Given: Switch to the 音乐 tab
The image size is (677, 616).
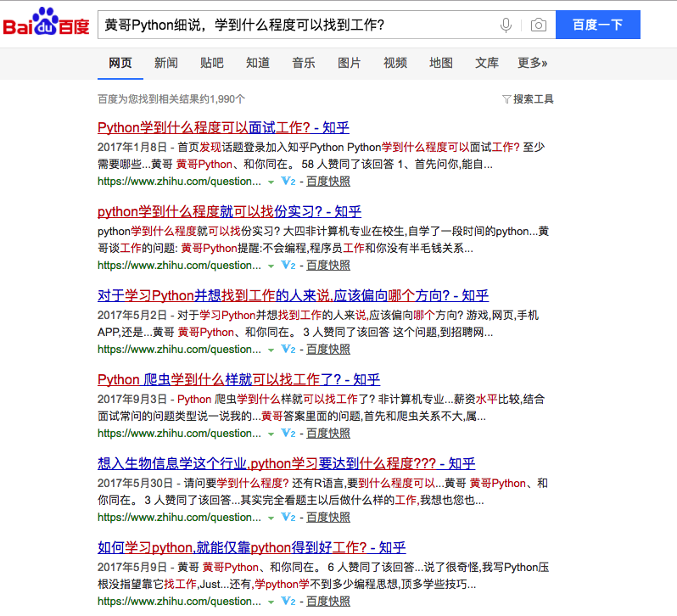Looking at the screenshot, I should [304, 63].
